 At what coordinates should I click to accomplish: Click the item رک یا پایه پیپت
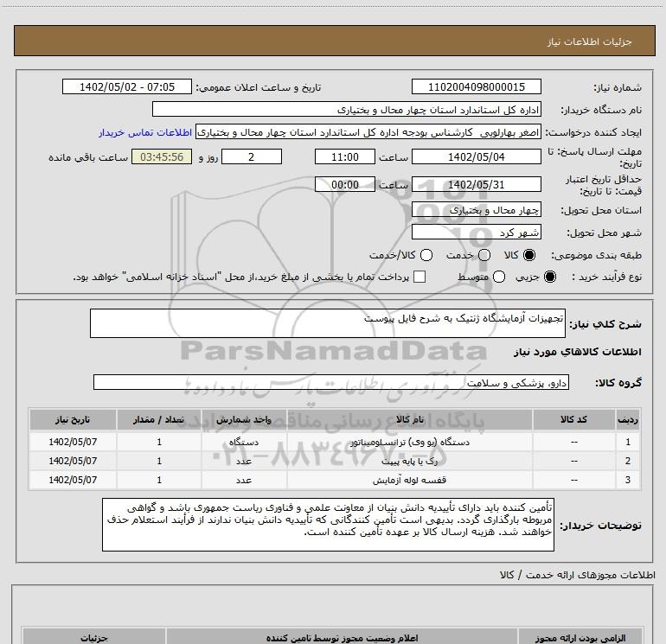[x=410, y=461]
